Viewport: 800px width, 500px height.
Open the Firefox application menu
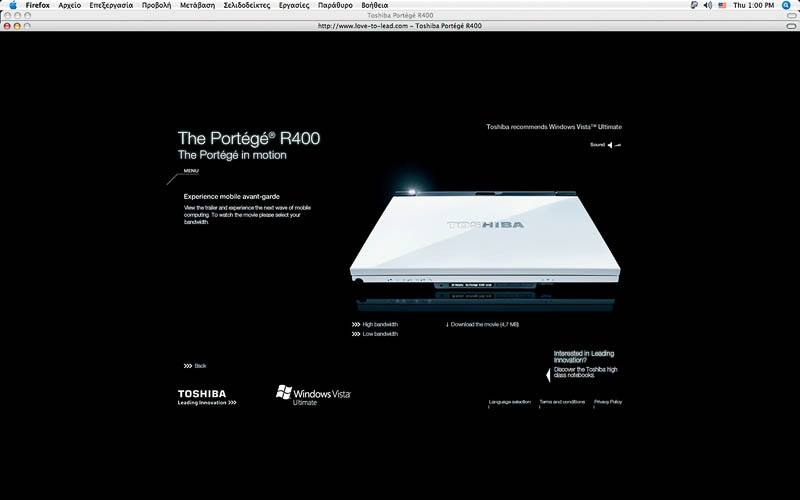pos(37,5)
